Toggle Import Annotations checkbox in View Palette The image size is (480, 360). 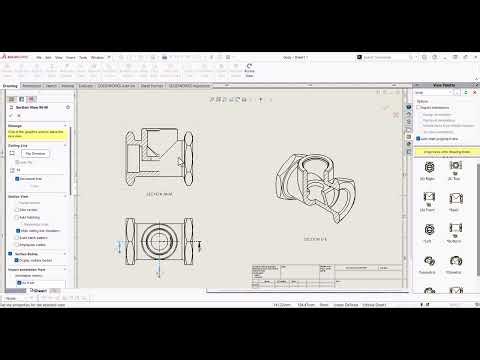[418, 107]
